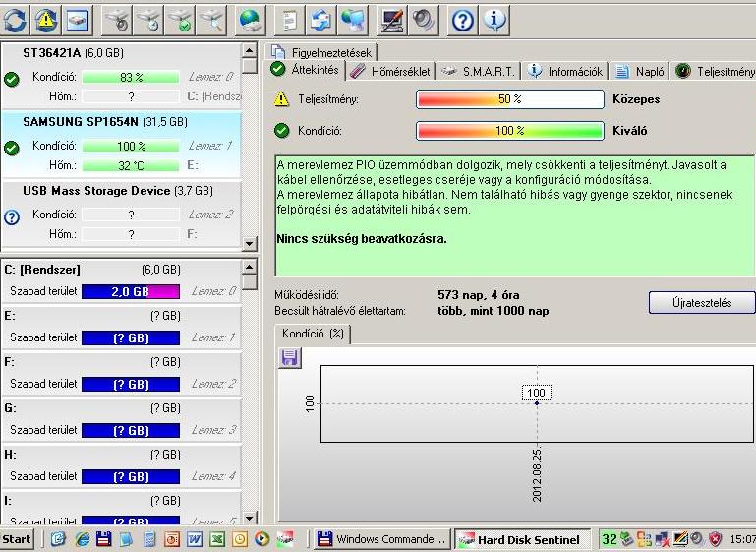Open Word from the quick launch bar
This screenshot has width=756, height=552.
tap(194, 538)
